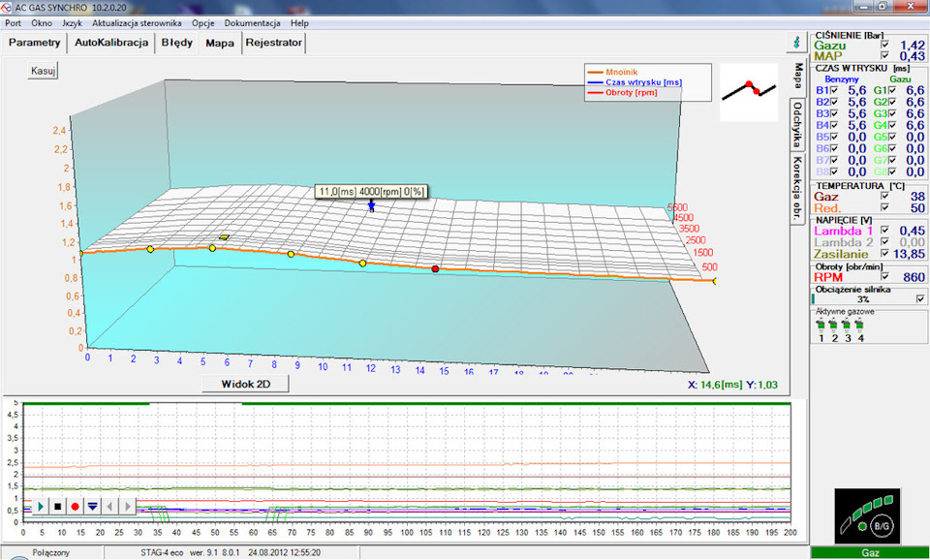Start oscilloscope playback with the play arrow
This screenshot has width=930, height=560.
pos(41,507)
